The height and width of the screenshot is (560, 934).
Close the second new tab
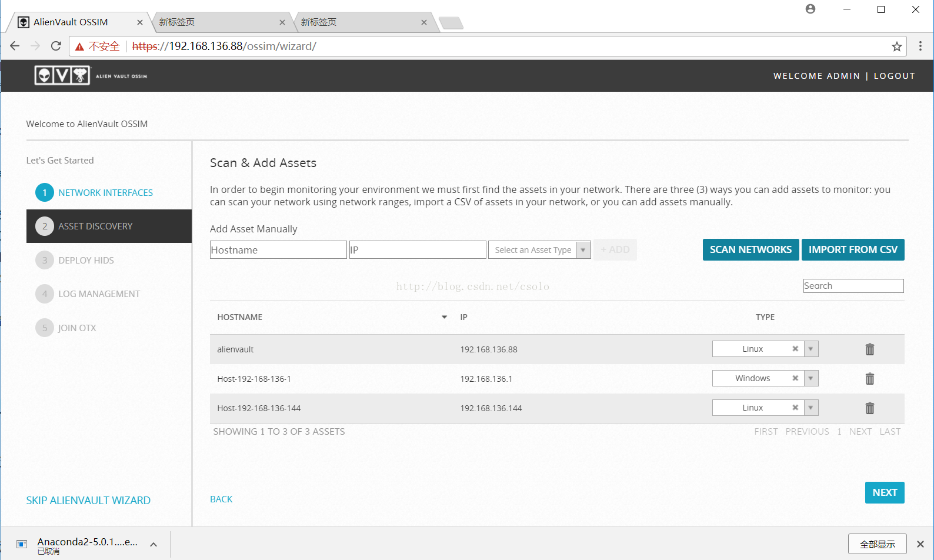[282, 22]
